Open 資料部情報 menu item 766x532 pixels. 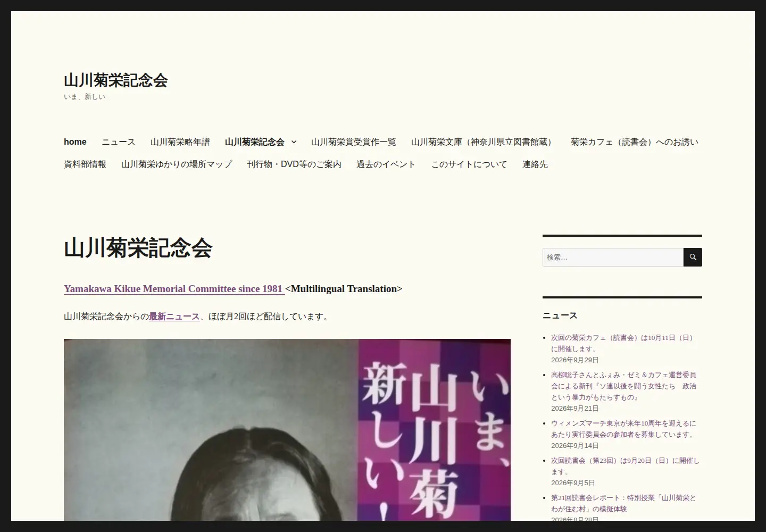pyautogui.click(x=85, y=164)
